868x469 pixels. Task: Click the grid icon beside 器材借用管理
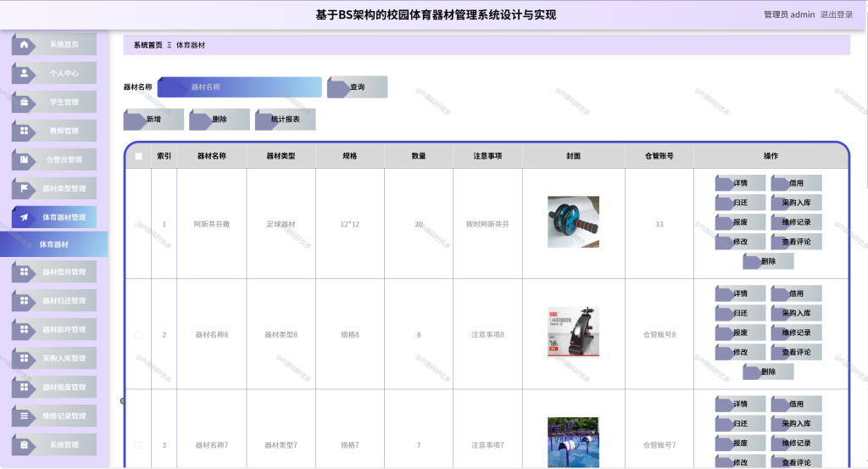pos(24,272)
